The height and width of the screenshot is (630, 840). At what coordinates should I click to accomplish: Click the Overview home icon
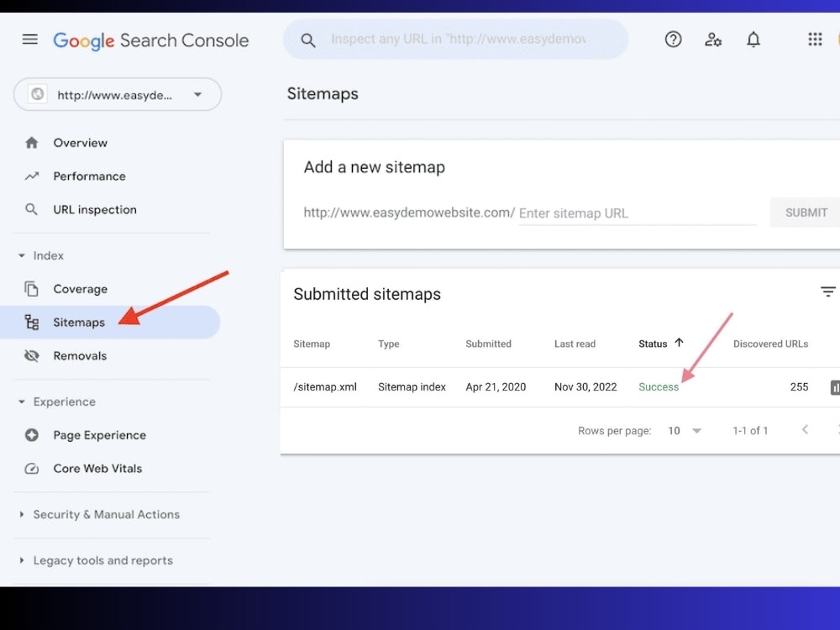(x=32, y=143)
